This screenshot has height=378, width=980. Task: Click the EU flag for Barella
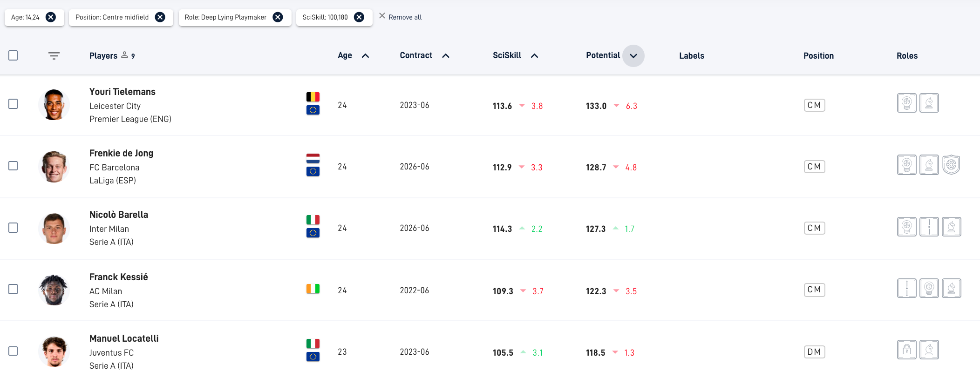pos(313,233)
